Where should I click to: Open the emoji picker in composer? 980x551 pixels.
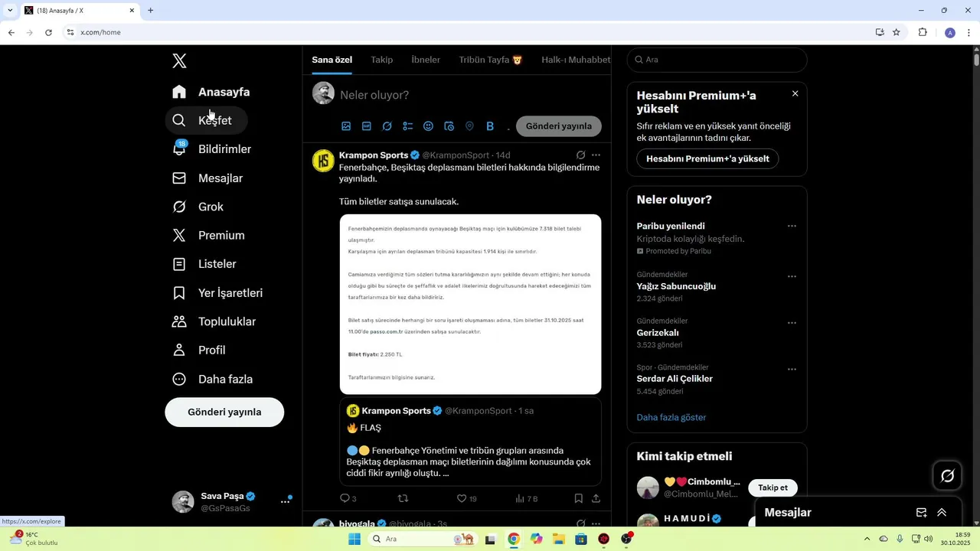coord(429,126)
